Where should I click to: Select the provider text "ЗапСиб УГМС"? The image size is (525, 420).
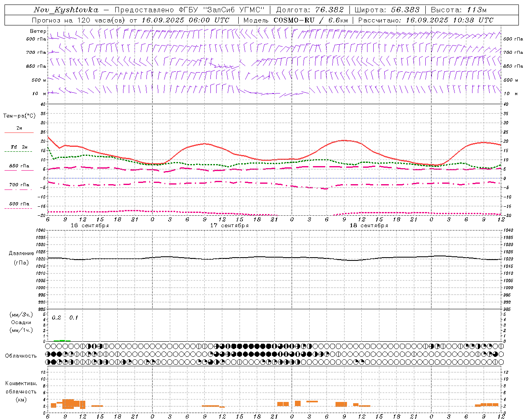point(234,10)
